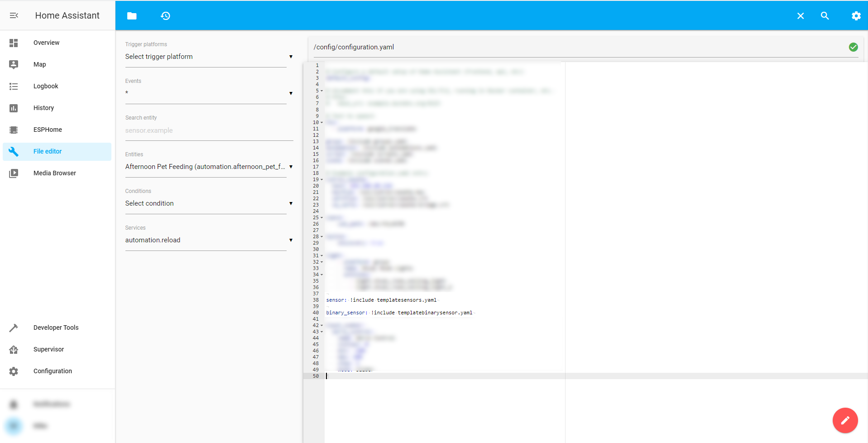Fold code block at line 42
The height and width of the screenshot is (443, 868).
click(x=322, y=325)
